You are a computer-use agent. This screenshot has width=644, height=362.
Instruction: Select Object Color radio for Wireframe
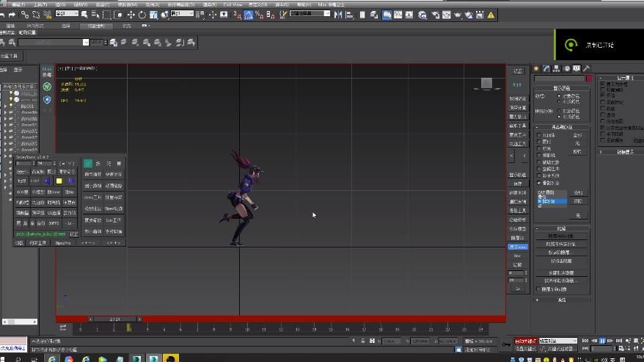(x=559, y=96)
